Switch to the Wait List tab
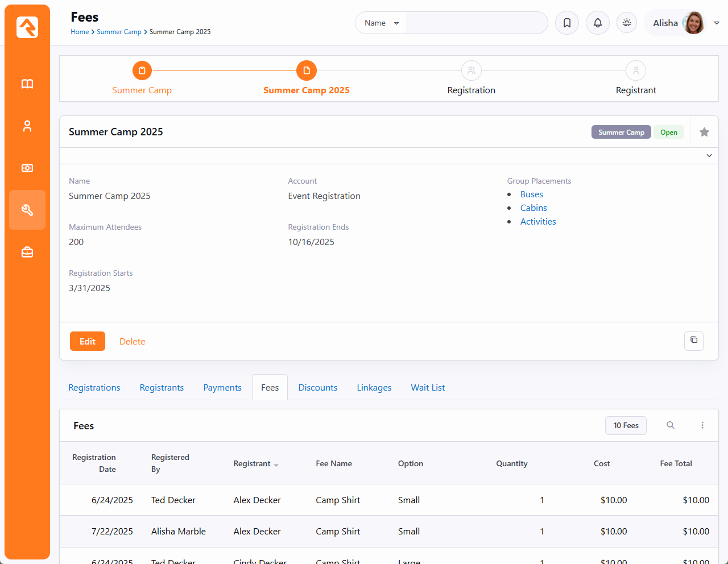Image resolution: width=728 pixels, height=564 pixels. click(x=428, y=388)
